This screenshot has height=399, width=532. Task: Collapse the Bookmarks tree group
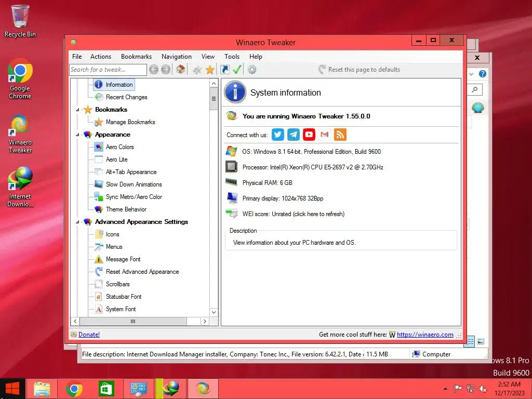pyautogui.click(x=78, y=110)
